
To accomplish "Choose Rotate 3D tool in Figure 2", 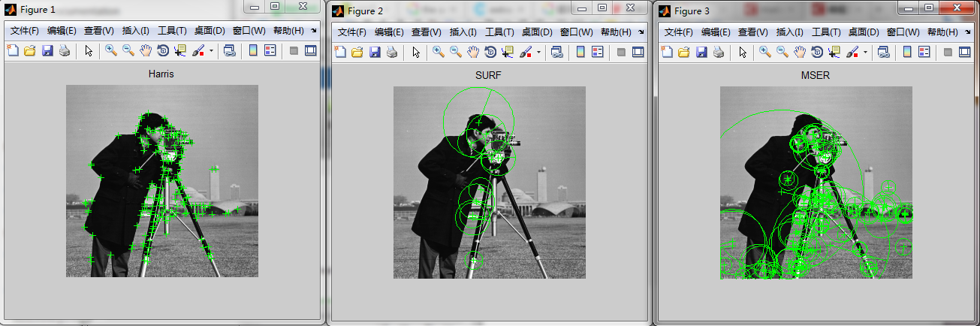I will pyautogui.click(x=490, y=52).
